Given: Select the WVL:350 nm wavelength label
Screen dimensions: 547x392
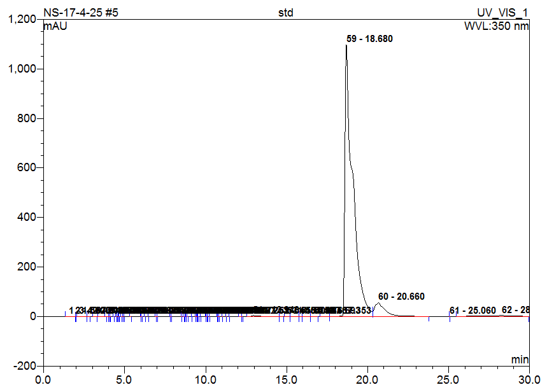Looking at the screenshot, I should click(497, 27).
